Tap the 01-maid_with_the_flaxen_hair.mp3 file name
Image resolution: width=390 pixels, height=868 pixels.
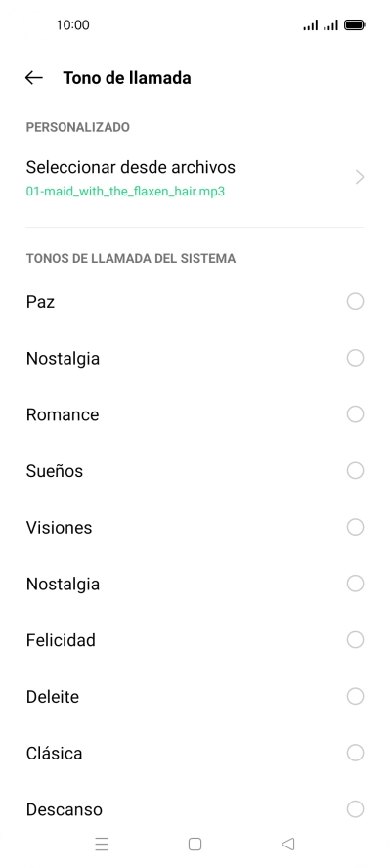125,192
